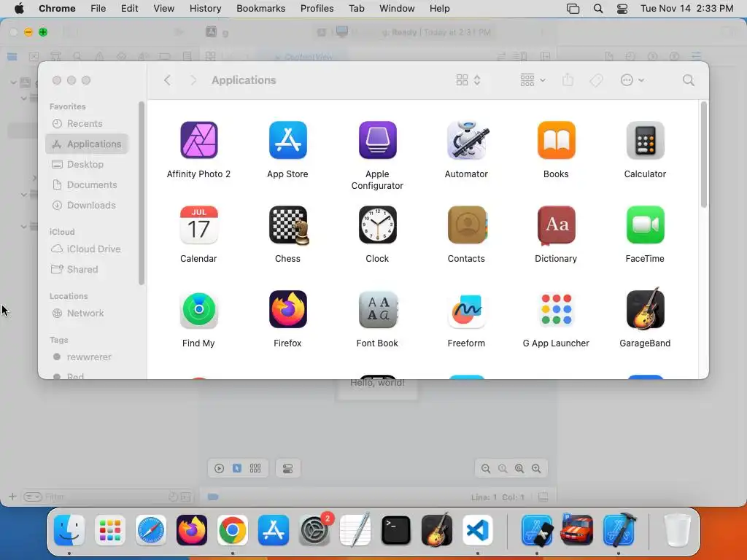The height and width of the screenshot is (560, 747).
Task: Click the Xcode navigator filter field
Action: (x=107, y=497)
